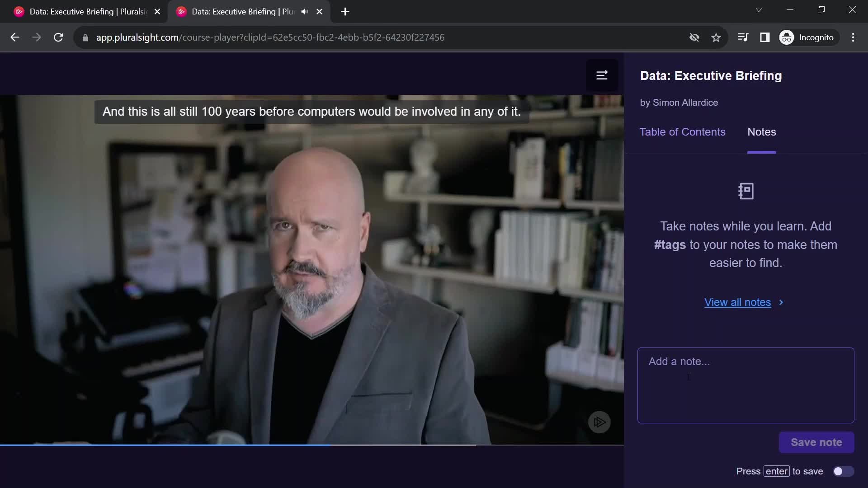Switch to the first Data: Executive Briefing browser tab
The height and width of the screenshot is (488, 868).
coord(85,12)
